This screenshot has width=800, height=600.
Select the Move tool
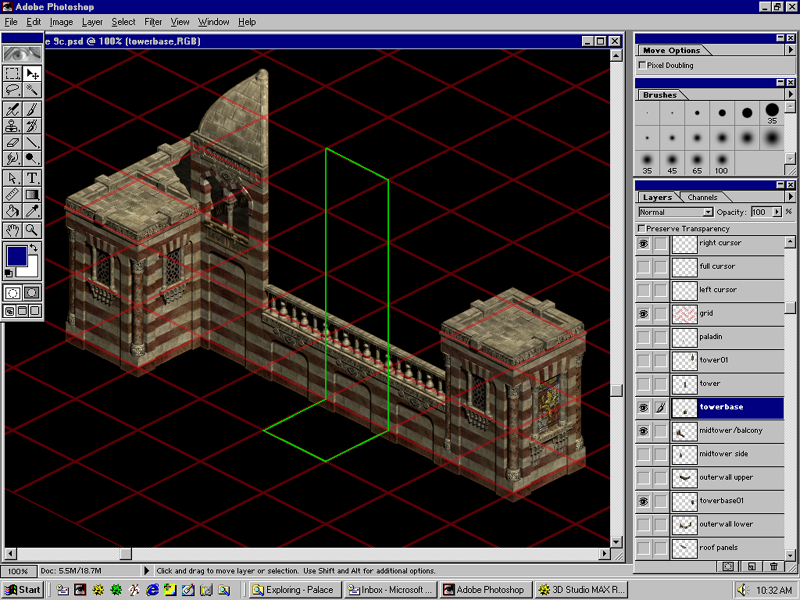32,73
